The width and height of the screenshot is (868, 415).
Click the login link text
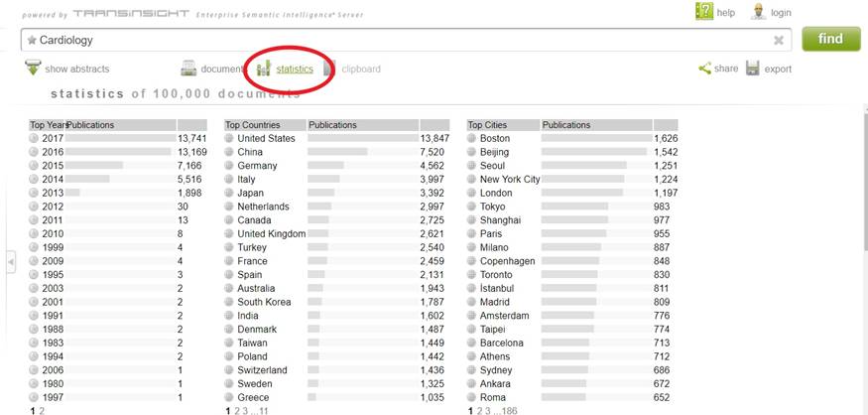coord(781,12)
